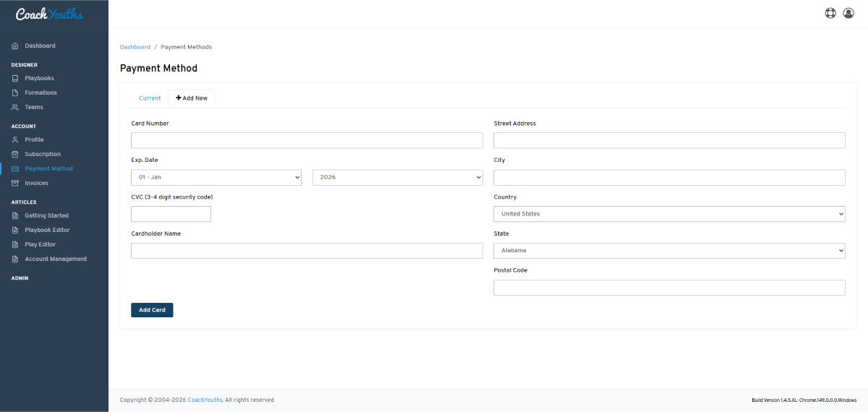Focus the Postal Code field

point(669,288)
